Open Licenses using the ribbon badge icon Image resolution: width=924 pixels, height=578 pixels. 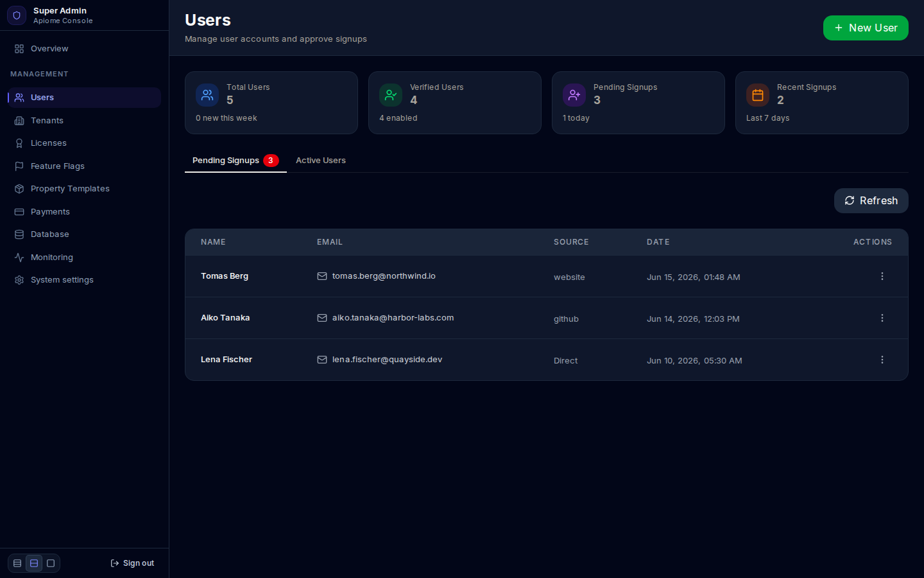(x=19, y=143)
